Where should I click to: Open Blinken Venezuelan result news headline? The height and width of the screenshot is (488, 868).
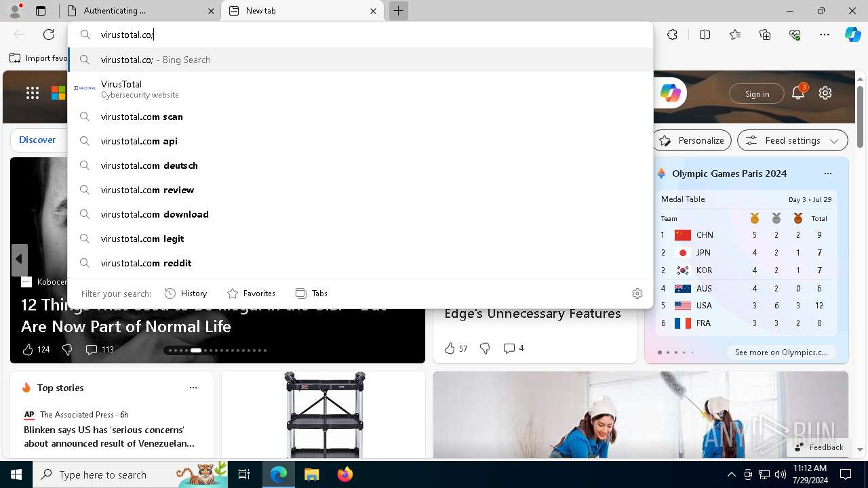[x=109, y=436]
